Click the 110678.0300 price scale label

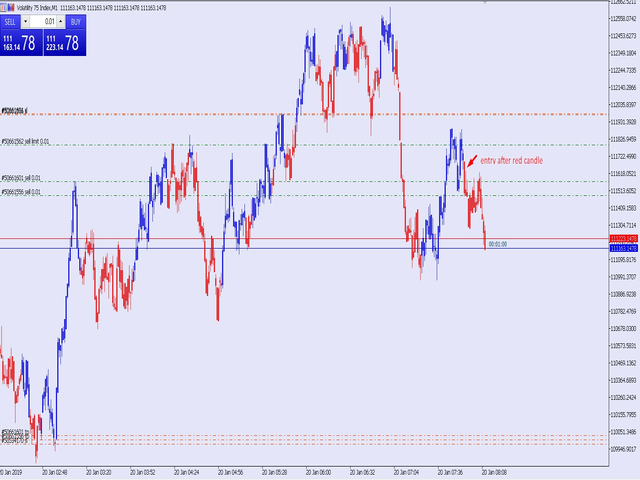(623, 329)
